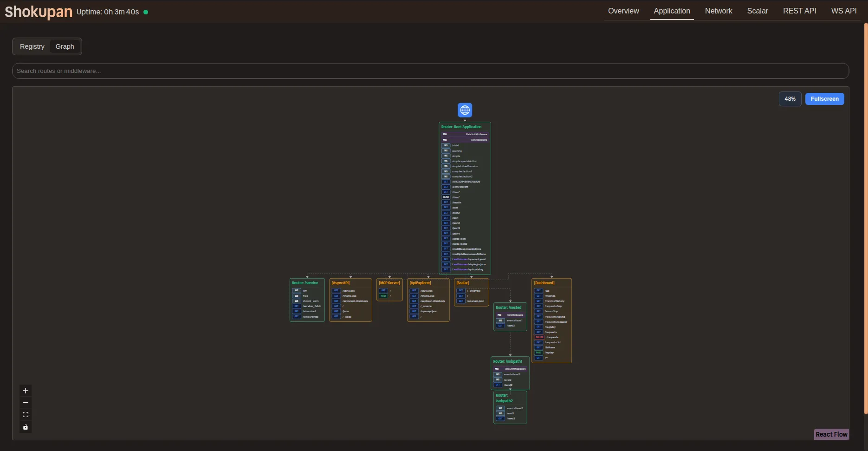Click the GET /health method badge
The width and height of the screenshot is (868, 451).
click(x=446, y=202)
